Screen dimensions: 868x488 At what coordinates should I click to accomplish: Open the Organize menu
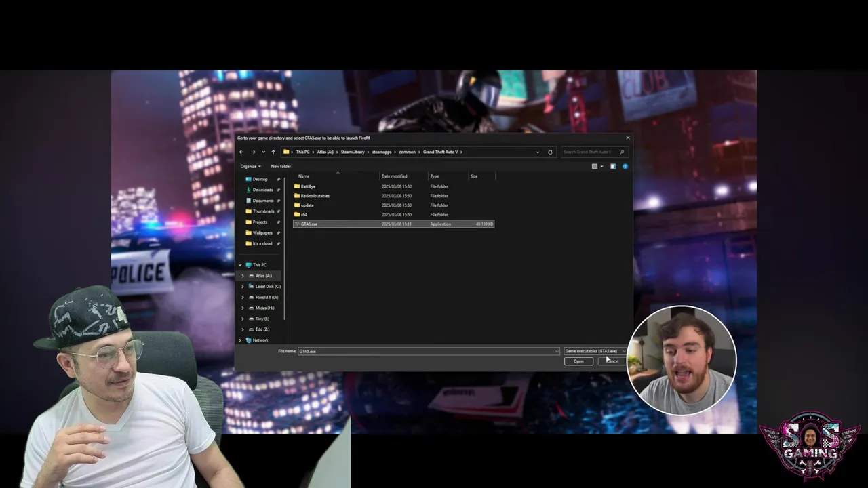(250, 166)
